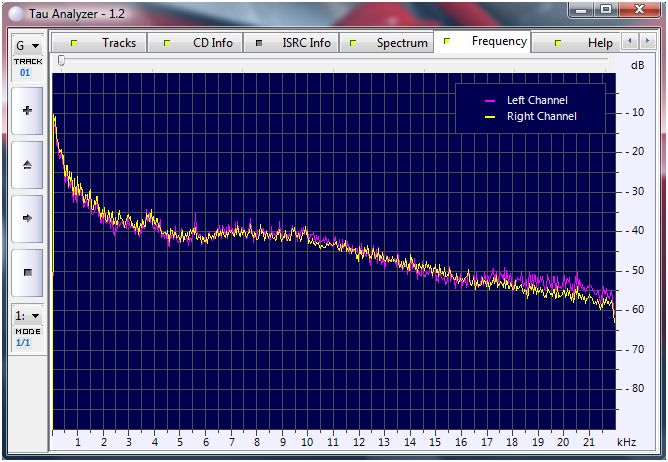This screenshot has height=462, width=668.
Task: Click the Tau Analyzer title bar icon
Action: point(16,14)
